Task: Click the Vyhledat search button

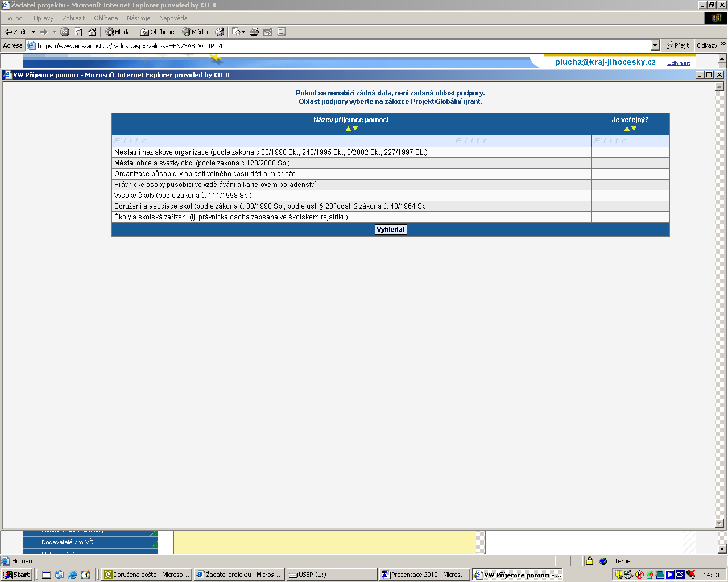Action: click(391, 230)
